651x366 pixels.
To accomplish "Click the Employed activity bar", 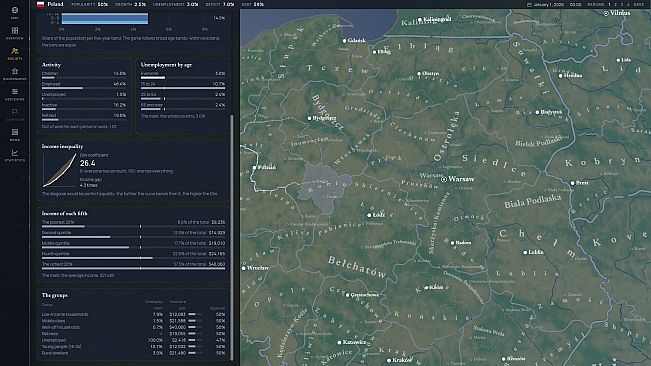I will (x=84, y=88).
